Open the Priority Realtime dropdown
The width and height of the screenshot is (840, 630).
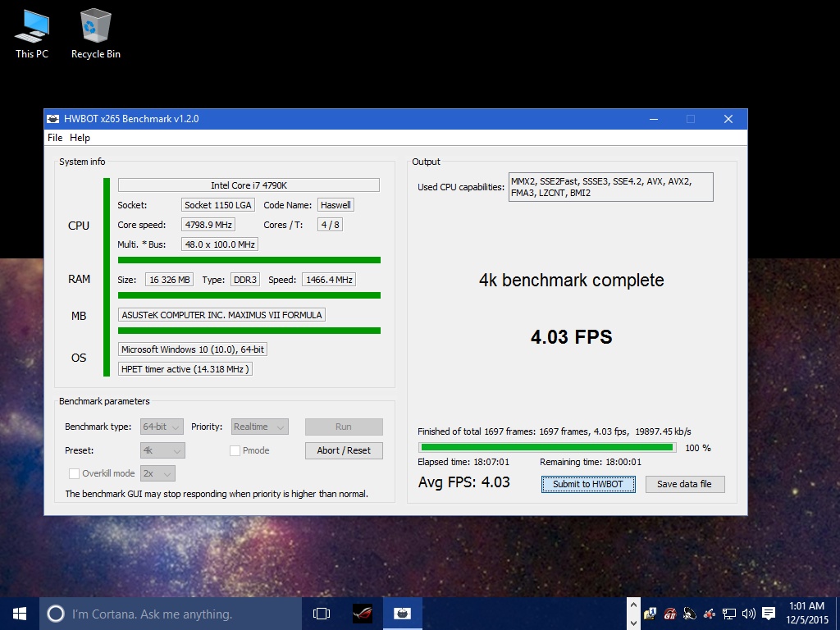(x=260, y=427)
